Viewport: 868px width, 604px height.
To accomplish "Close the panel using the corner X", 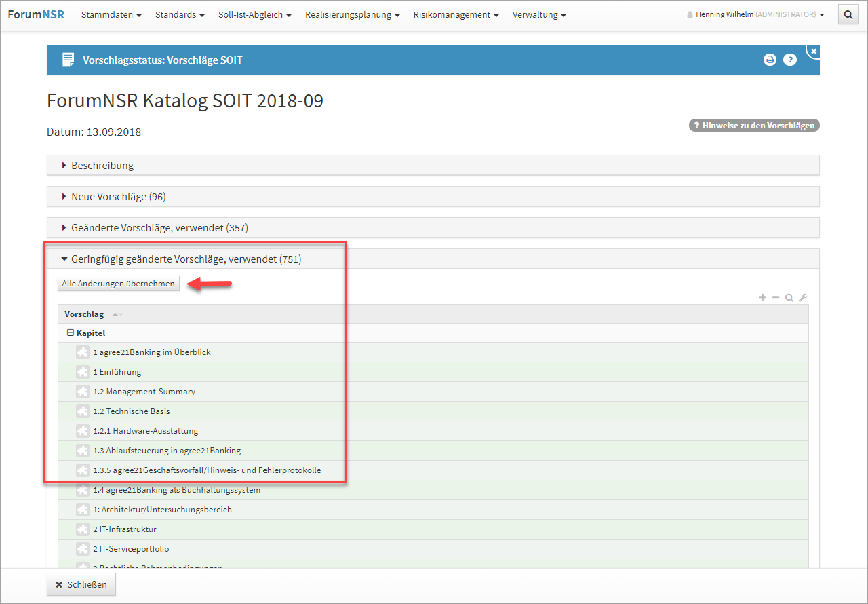I will click(x=814, y=51).
